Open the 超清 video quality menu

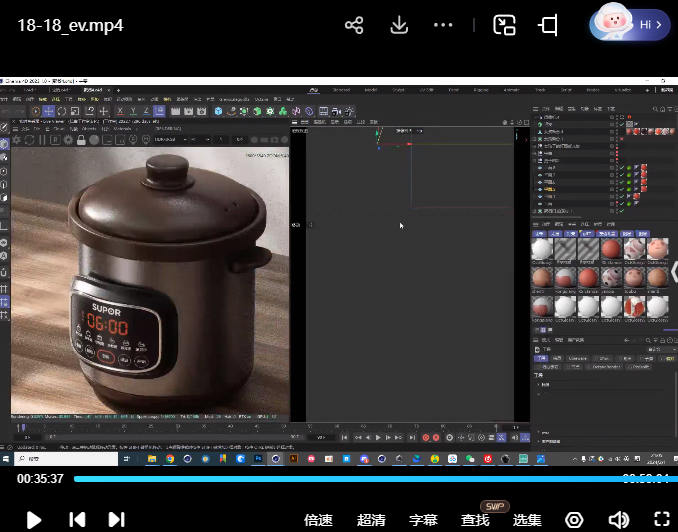[x=371, y=520]
